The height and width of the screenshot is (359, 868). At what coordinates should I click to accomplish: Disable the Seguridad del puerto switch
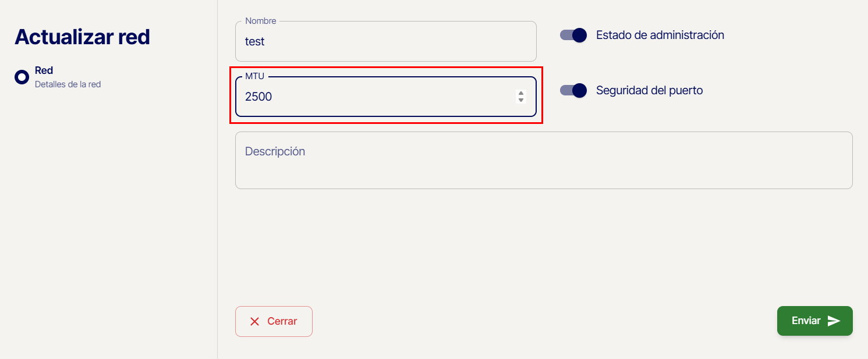pyautogui.click(x=573, y=91)
